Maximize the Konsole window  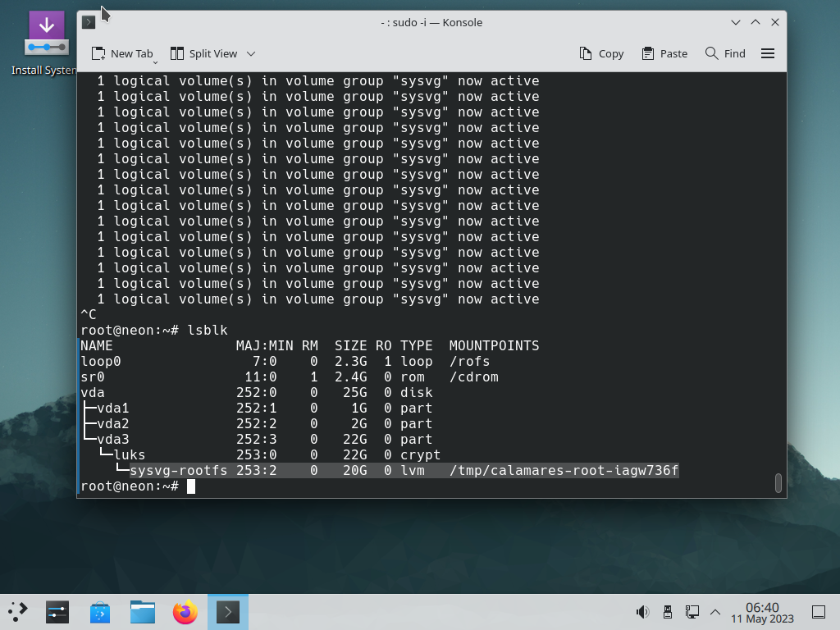click(756, 22)
